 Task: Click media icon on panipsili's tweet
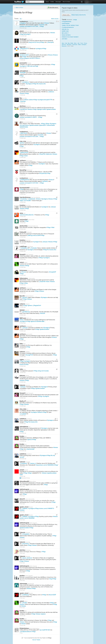pyautogui.click(x=57, y=114)
